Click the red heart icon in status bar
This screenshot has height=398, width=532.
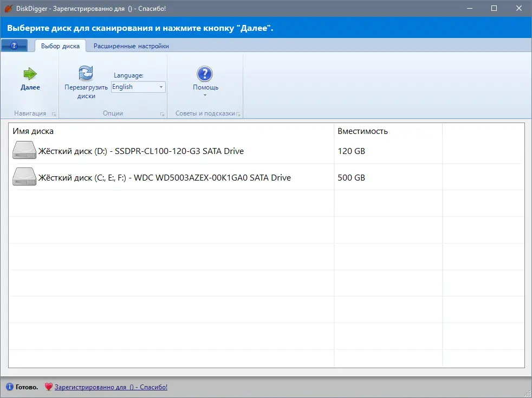click(x=49, y=387)
